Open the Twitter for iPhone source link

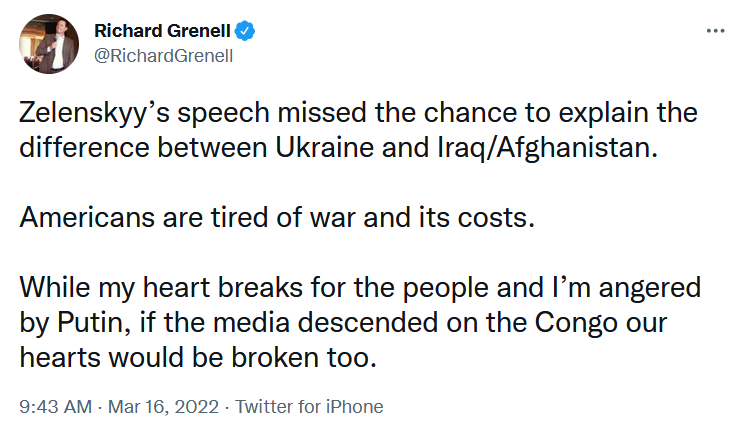pos(309,407)
